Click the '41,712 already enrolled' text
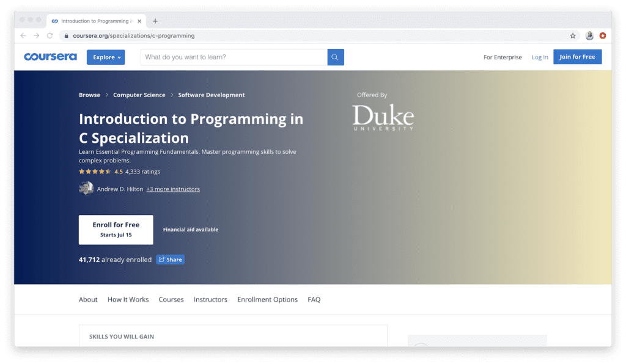 (x=115, y=260)
